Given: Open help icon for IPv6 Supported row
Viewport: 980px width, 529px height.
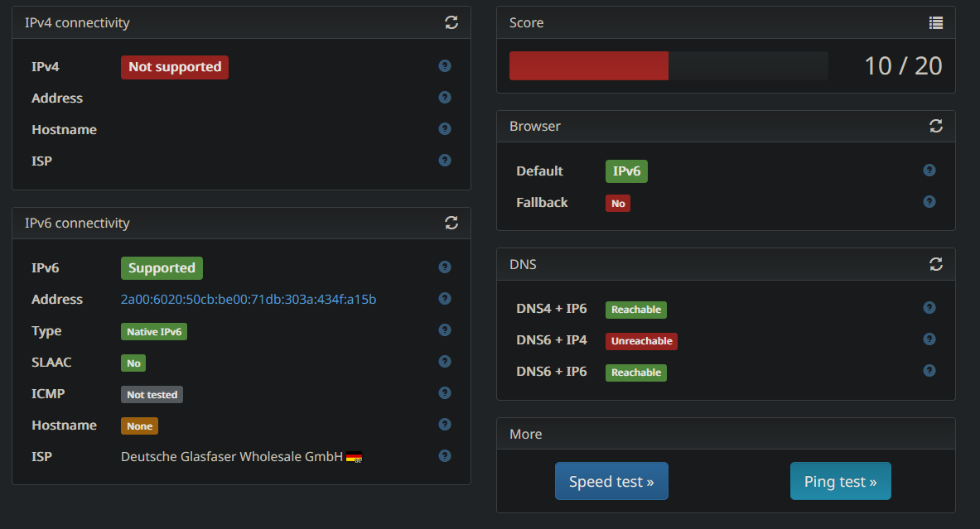Looking at the screenshot, I should [x=445, y=267].
